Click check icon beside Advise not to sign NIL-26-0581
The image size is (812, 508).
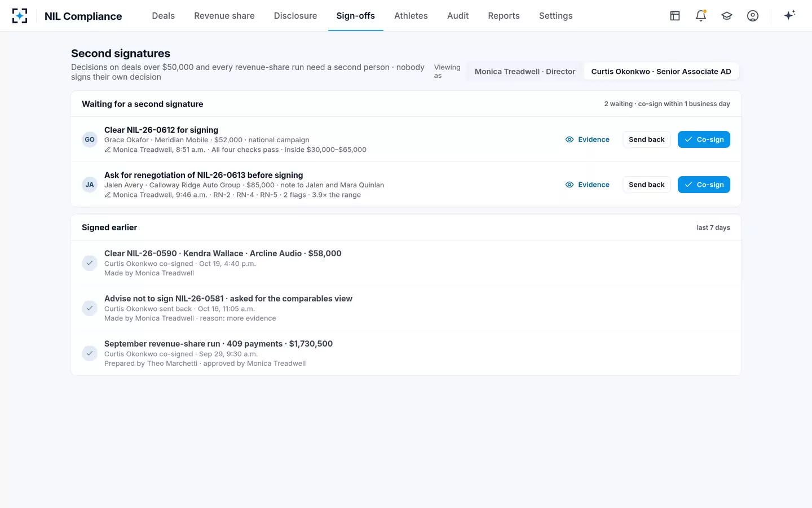[90, 308]
